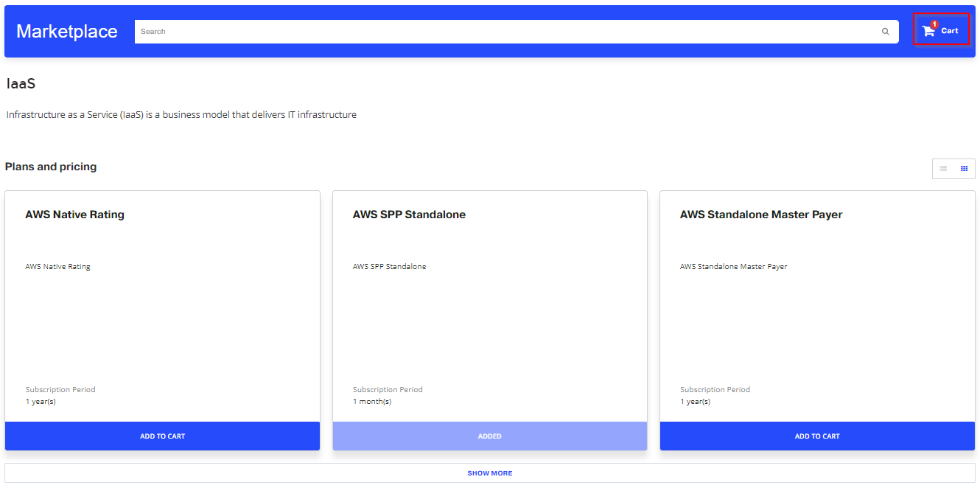Click the search magnifier icon
Image resolution: width=980 pixels, height=488 pixels.
tap(886, 32)
